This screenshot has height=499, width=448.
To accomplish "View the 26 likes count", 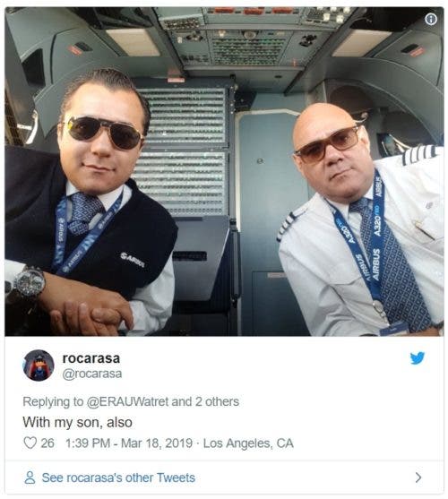I will click(x=47, y=443).
